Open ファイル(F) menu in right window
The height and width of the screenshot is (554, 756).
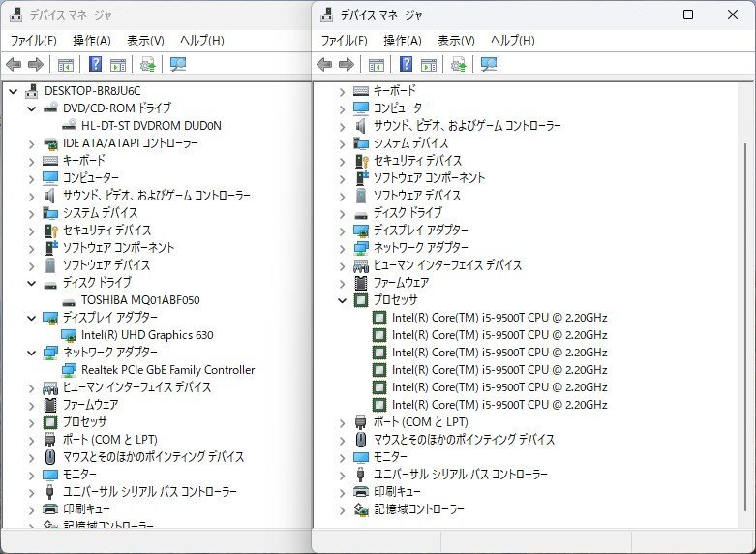click(x=345, y=40)
